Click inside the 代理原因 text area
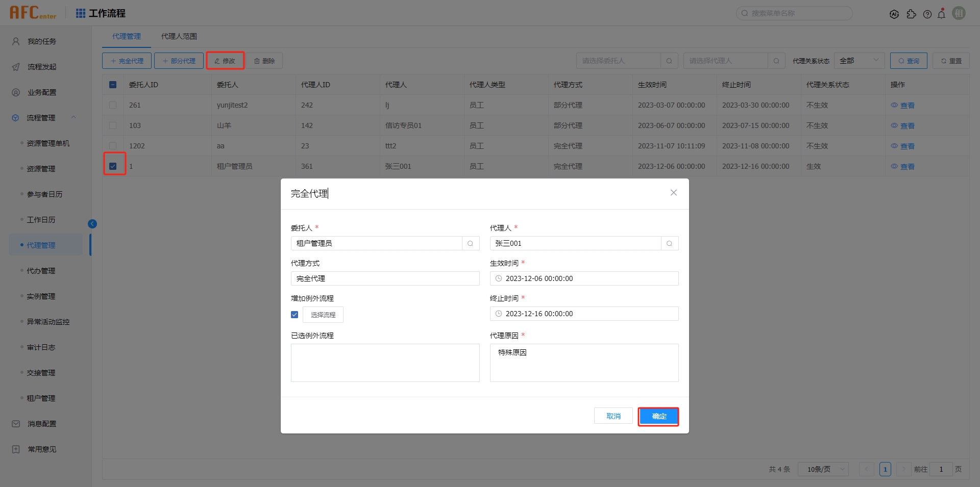 [x=584, y=363]
